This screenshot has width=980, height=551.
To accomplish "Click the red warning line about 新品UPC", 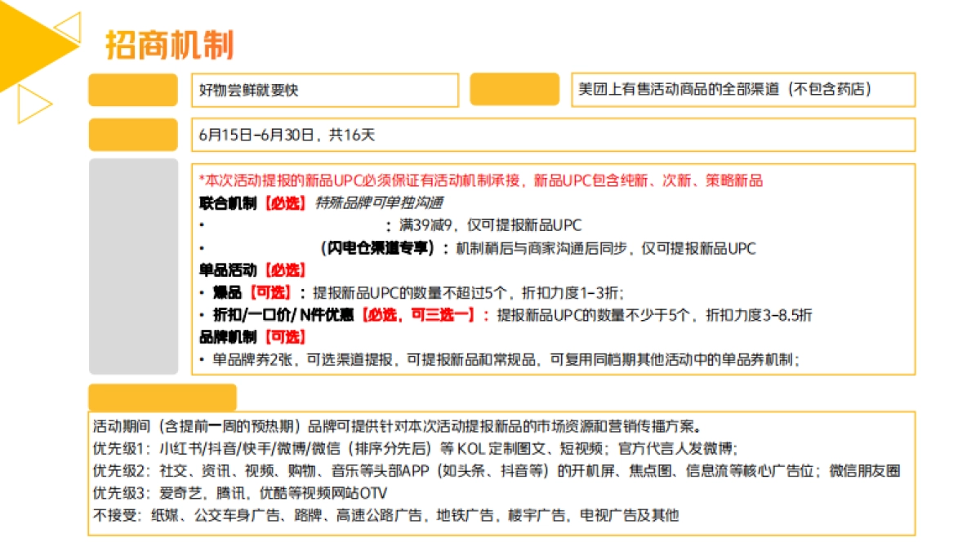I will [x=482, y=180].
